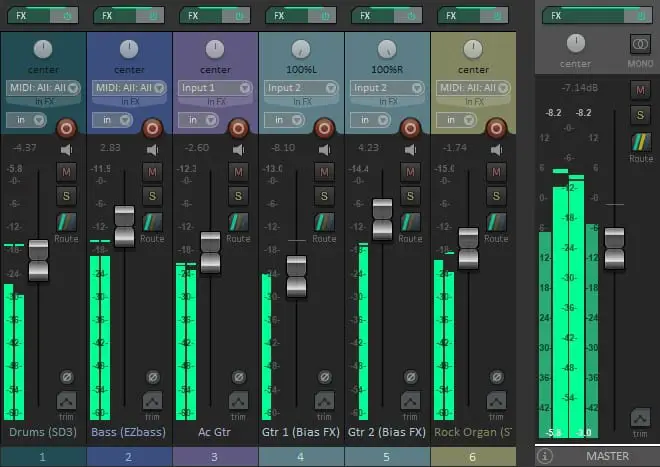
Task: Open routing for Drums (SD3) track
Action: tap(67, 222)
